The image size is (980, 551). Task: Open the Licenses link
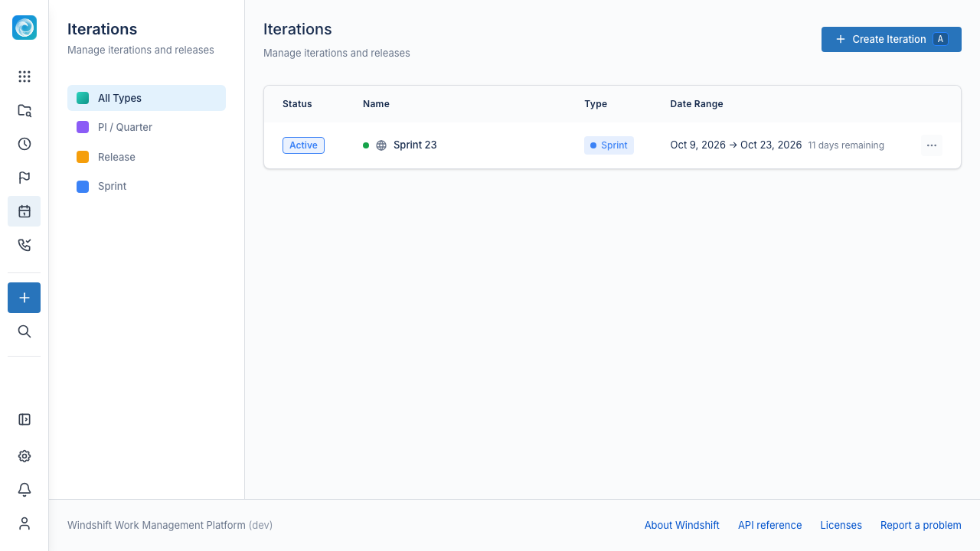841,525
